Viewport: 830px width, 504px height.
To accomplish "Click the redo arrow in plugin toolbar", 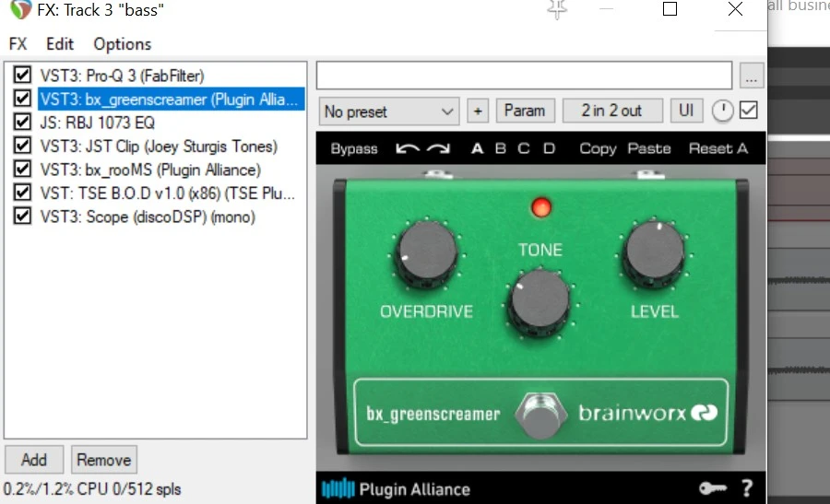I will point(438,148).
